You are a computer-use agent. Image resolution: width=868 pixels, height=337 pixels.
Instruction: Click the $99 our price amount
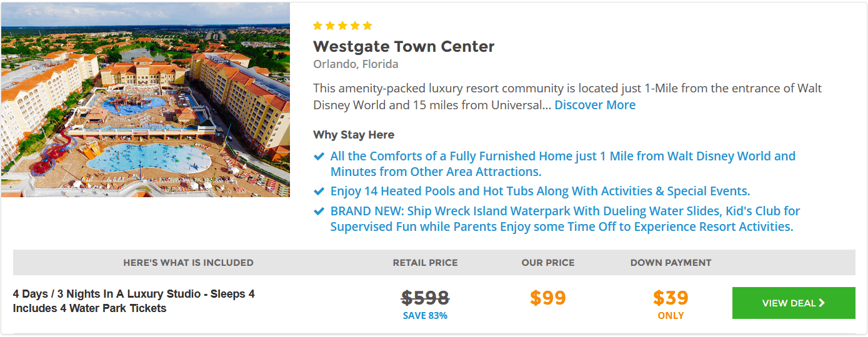tap(548, 298)
